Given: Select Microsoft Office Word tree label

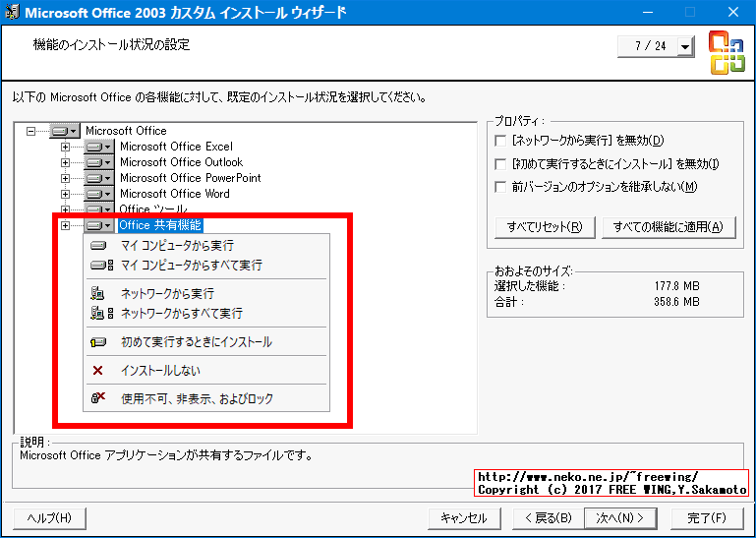Looking at the screenshot, I should click(175, 194).
